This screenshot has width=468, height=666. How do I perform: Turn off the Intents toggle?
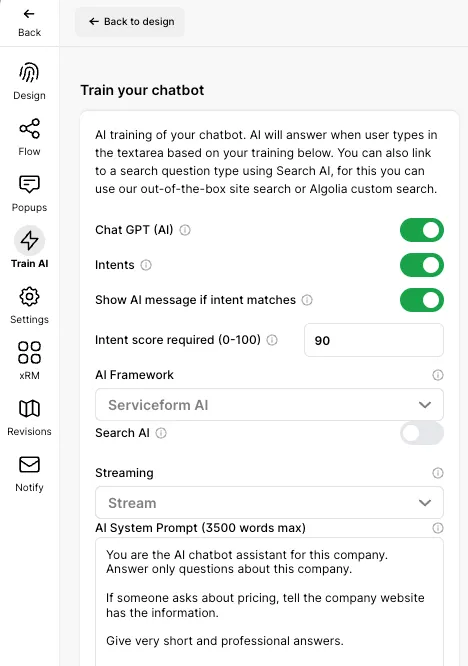pyautogui.click(x=422, y=265)
